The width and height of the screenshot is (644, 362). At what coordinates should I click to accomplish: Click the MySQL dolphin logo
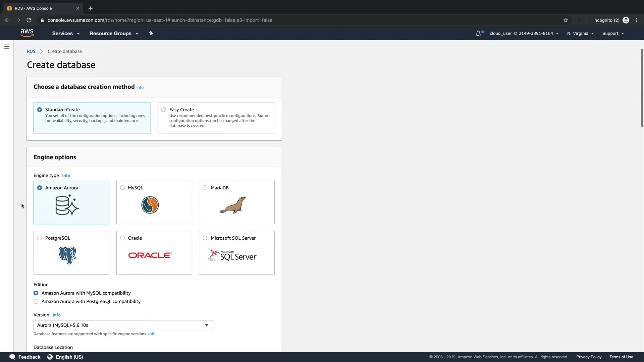click(x=150, y=205)
